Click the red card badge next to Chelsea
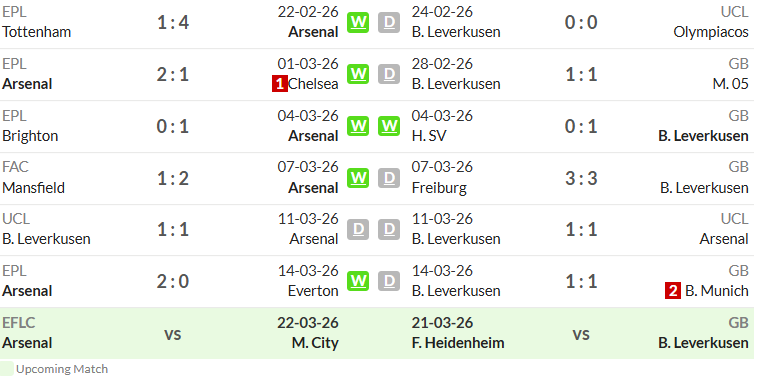The height and width of the screenshot is (388, 762). 279,84
